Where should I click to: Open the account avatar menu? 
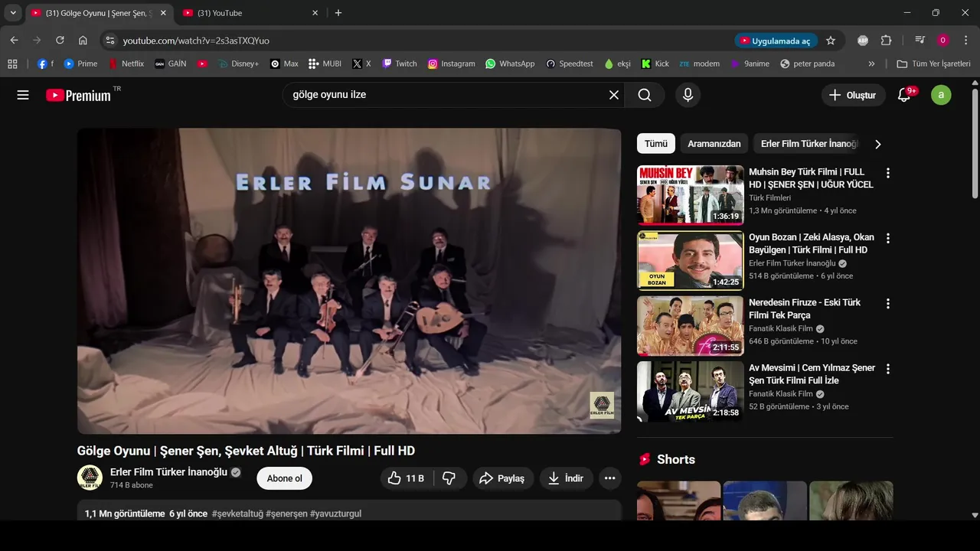pyautogui.click(x=941, y=95)
